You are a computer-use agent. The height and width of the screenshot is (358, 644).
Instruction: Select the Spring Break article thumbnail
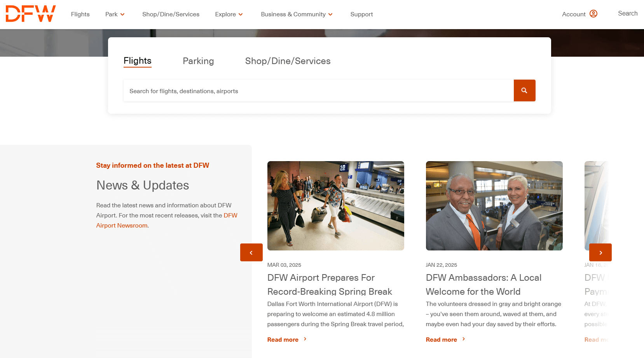[335, 206]
